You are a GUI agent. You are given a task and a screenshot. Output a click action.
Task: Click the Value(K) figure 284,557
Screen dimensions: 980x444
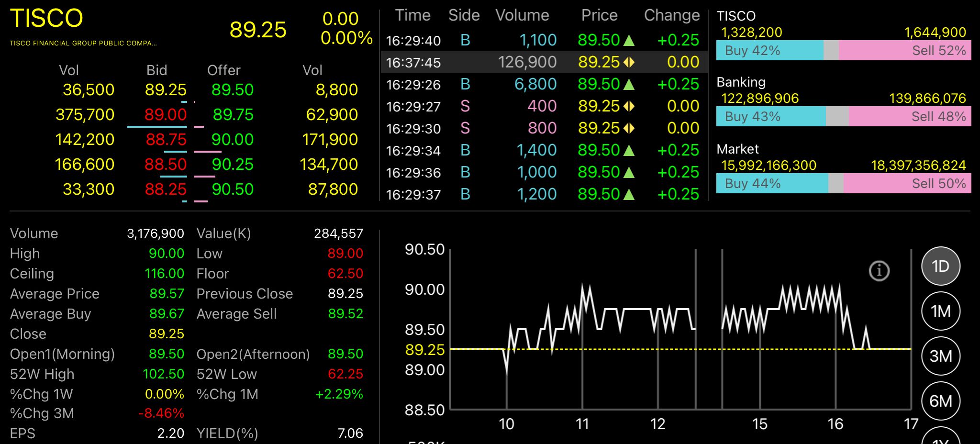[338, 233]
